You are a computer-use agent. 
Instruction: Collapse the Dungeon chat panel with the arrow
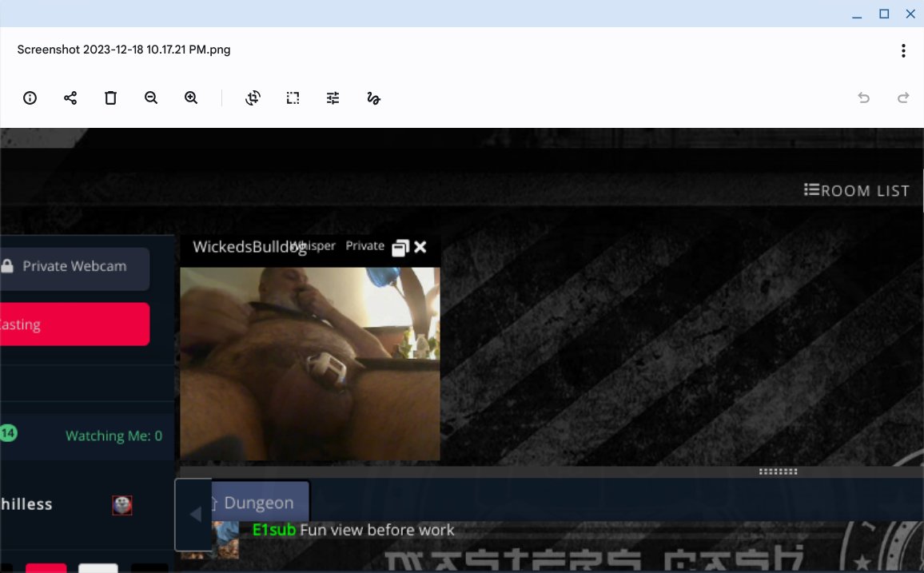tap(193, 515)
